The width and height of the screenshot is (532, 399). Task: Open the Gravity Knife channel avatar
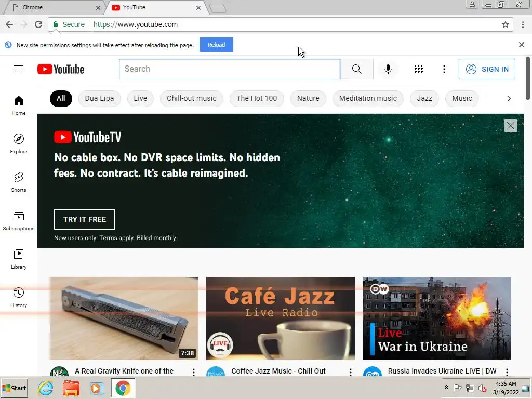[59, 371]
